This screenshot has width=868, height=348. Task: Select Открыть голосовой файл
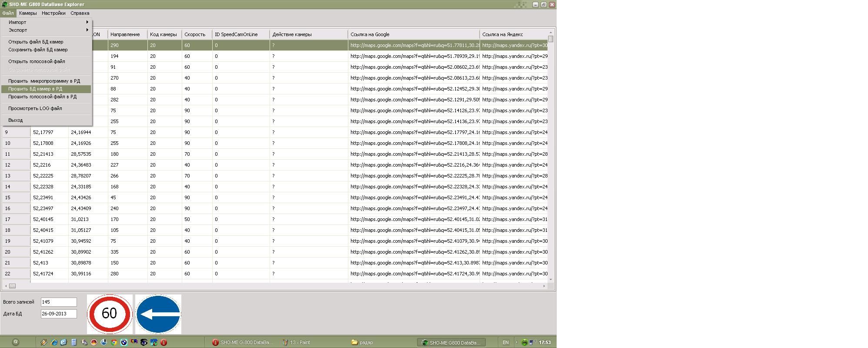pyautogui.click(x=47, y=61)
